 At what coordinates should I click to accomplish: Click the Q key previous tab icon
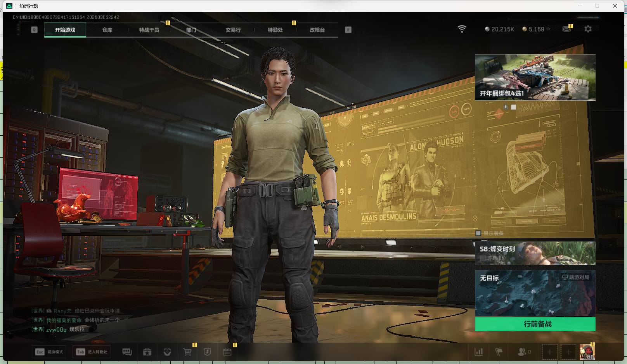(x=34, y=30)
